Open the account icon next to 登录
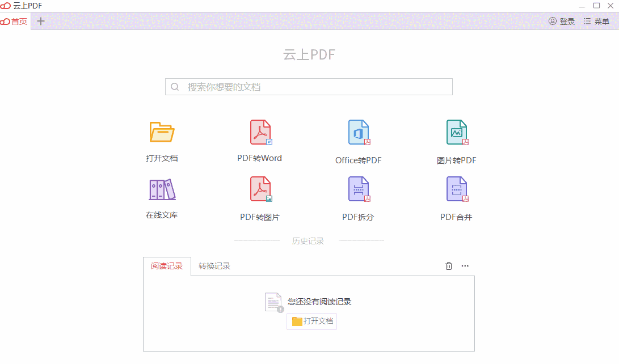Image resolution: width=619 pixels, height=364 pixels. point(553,21)
